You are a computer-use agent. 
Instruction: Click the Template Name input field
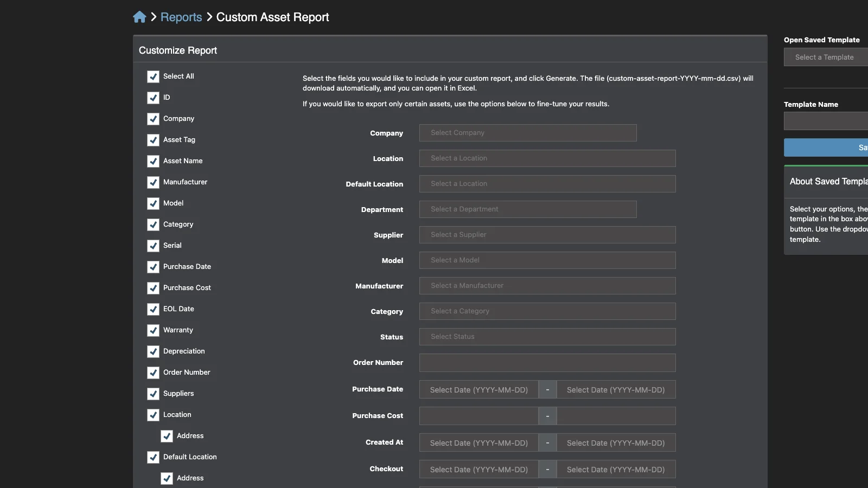(x=826, y=121)
